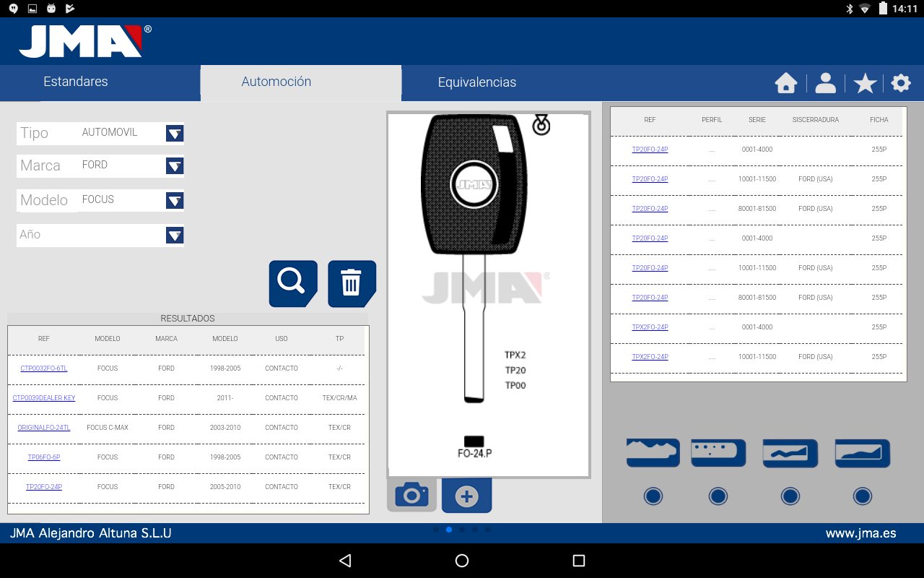Open the TP06FO-6P reference link
This screenshot has width=924, height=578.
click(44, 457)
